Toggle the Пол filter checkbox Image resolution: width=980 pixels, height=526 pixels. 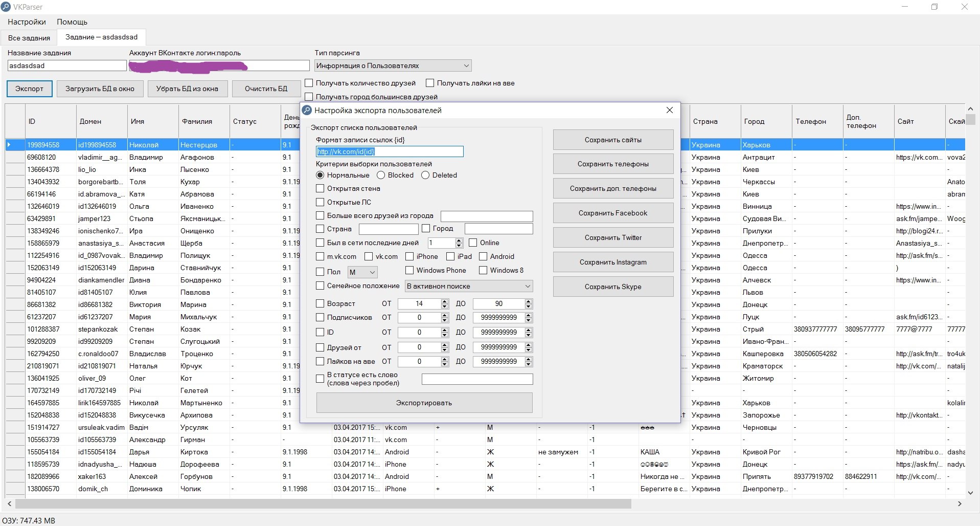pos(320,272)
